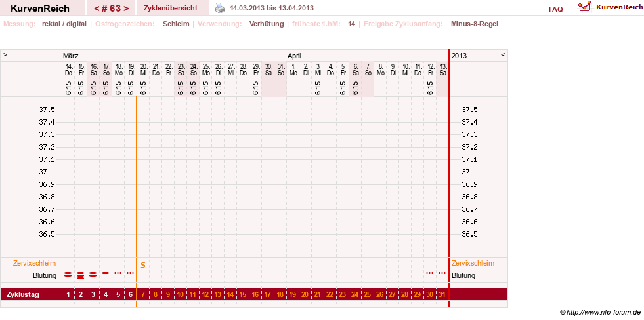
Task: Click the 37.5 left temperature axis label
Action: 47,110
